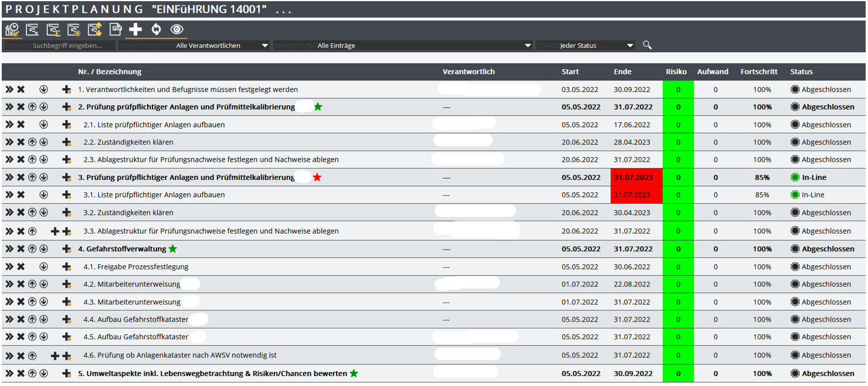Move row 3.2 Zuständigkeiten klären up

(32, 213)
